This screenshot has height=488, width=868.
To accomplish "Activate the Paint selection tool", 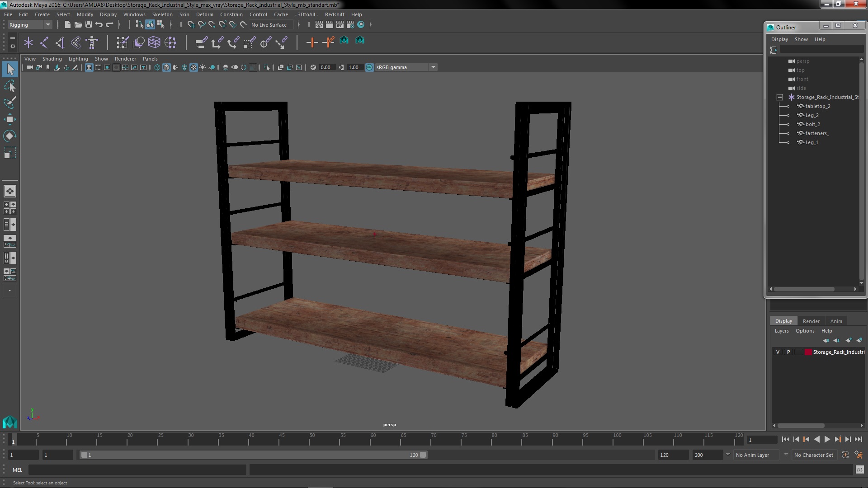I will (x=10, y=103).
